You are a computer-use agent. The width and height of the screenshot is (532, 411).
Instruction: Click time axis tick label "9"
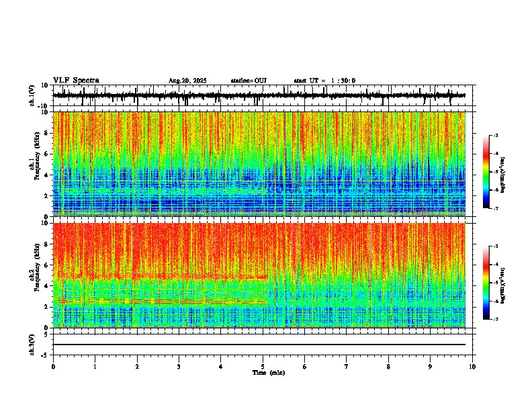pyautogui.click(x=430, y=367)
